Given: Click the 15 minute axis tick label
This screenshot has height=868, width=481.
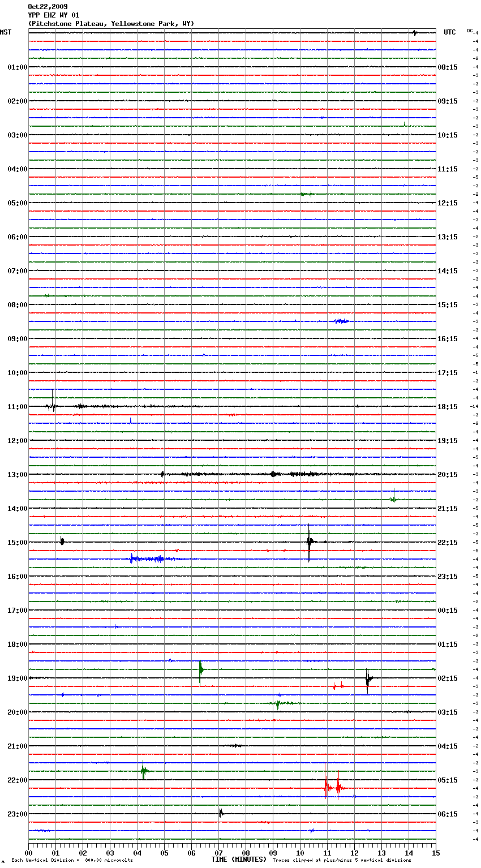Looking at the screenshot, I should coord(436,853).
